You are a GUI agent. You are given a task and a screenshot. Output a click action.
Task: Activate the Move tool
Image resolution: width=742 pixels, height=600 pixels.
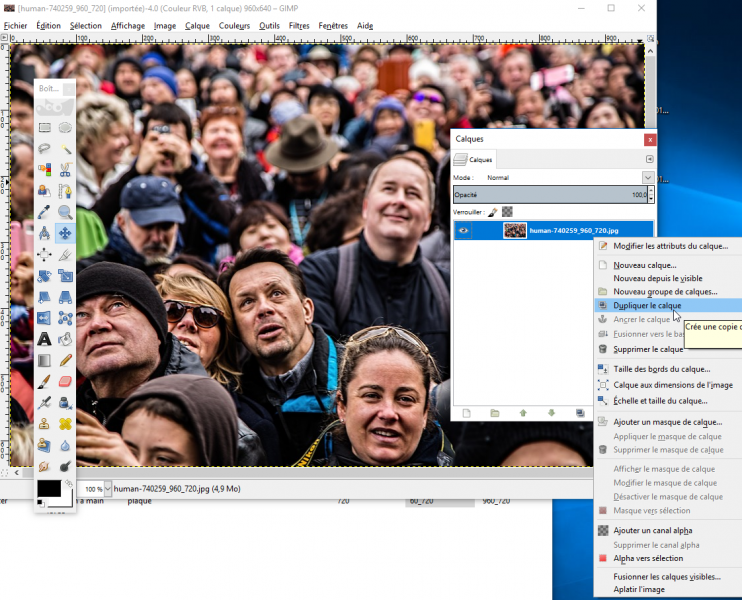65,233
